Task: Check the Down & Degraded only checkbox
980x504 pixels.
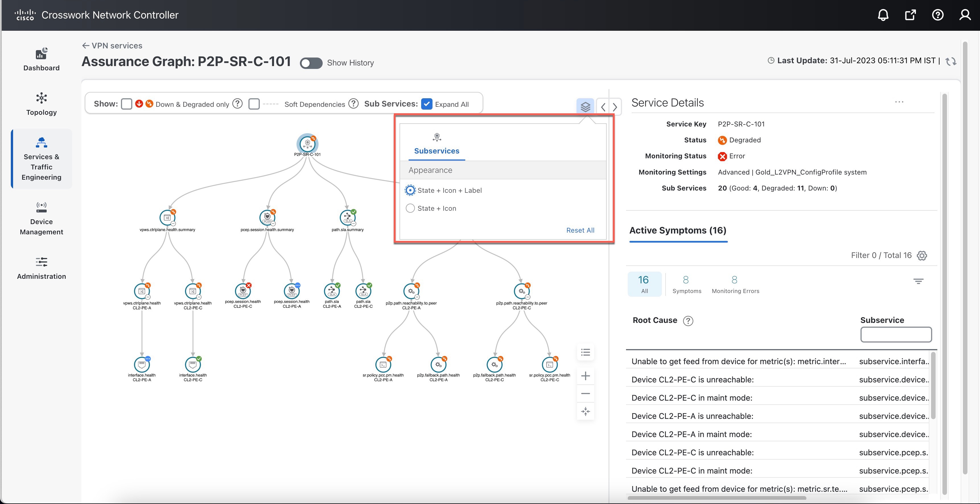Action: pyautogui.click(x=127, y=104)
